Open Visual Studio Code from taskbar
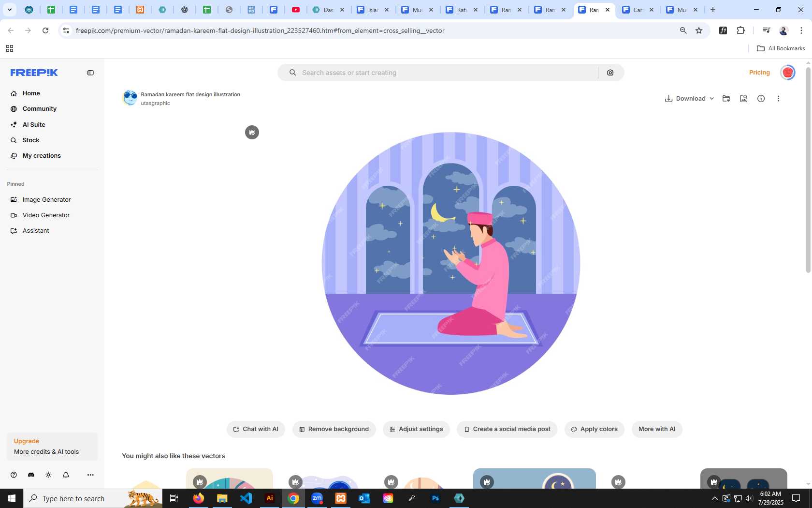 coord(246,498)
